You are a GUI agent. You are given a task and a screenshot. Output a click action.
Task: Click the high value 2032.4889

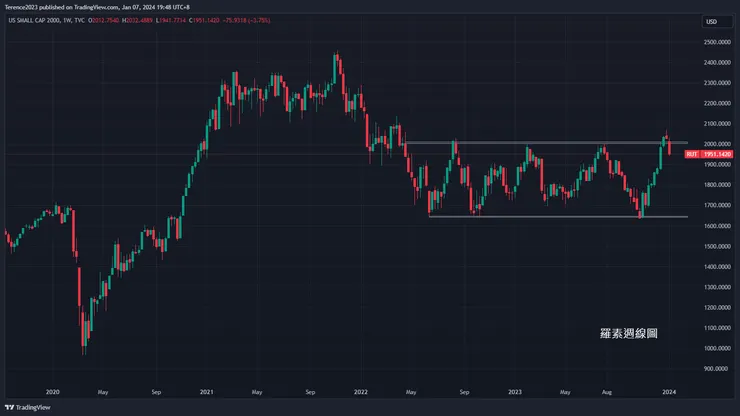[x=137, y=20]
